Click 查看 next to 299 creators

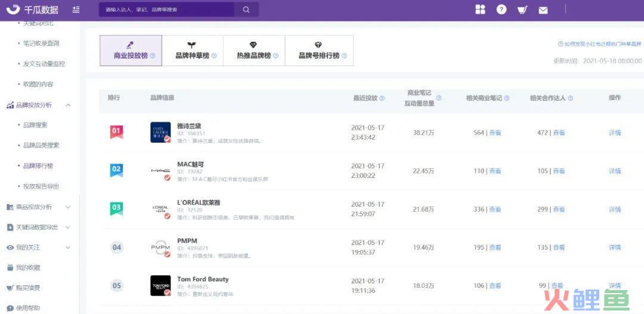coord(559,209)
